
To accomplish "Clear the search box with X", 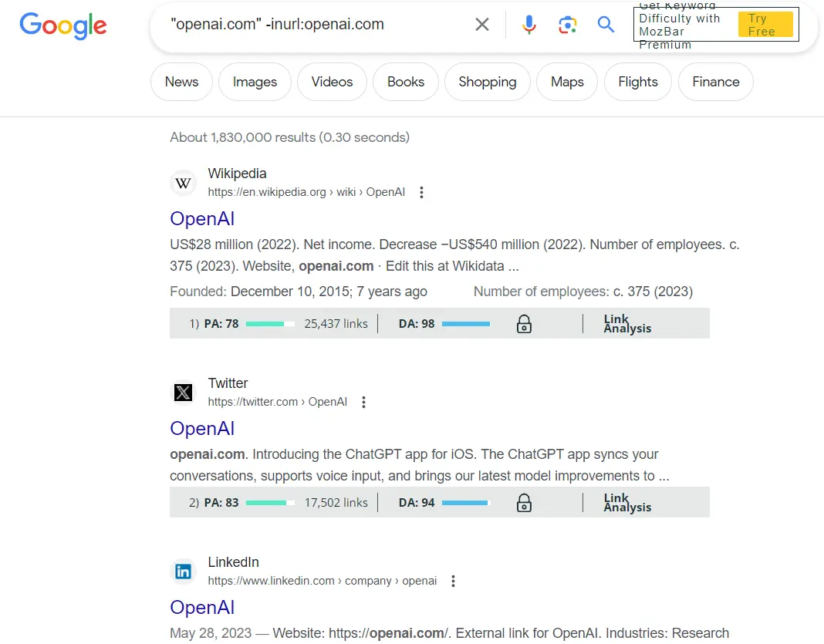I will [482, 25].
